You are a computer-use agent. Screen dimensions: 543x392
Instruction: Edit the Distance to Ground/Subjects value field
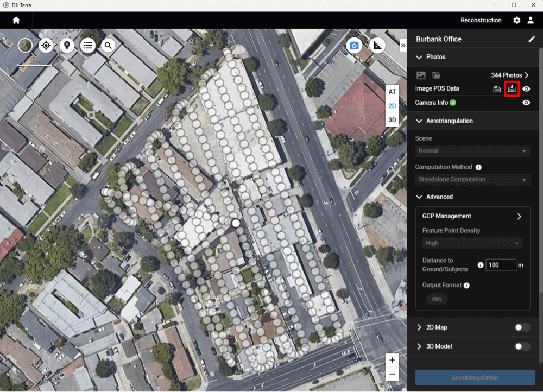click(x=501, y=265)
